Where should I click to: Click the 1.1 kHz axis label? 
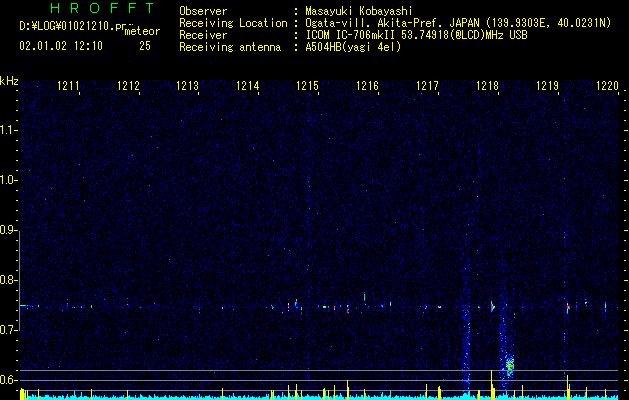(x=9, y=130)
